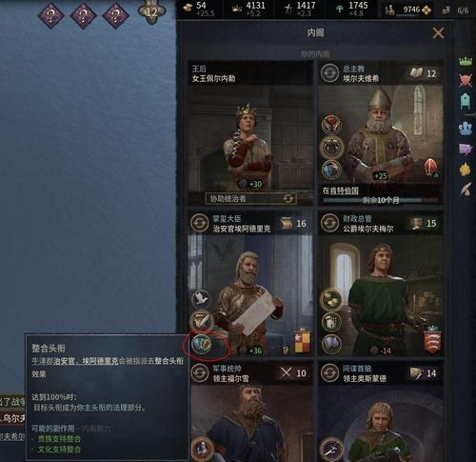Select the circled Integrate Title task icon
This screenshot has height=462, width=476.
pos(202,344)
